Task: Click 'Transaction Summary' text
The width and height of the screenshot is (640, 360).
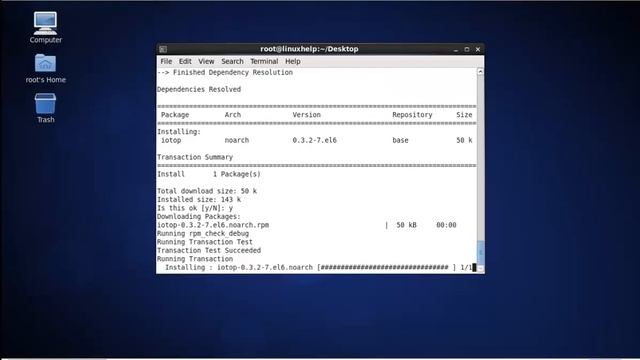Action: click(x=195, y=157)
